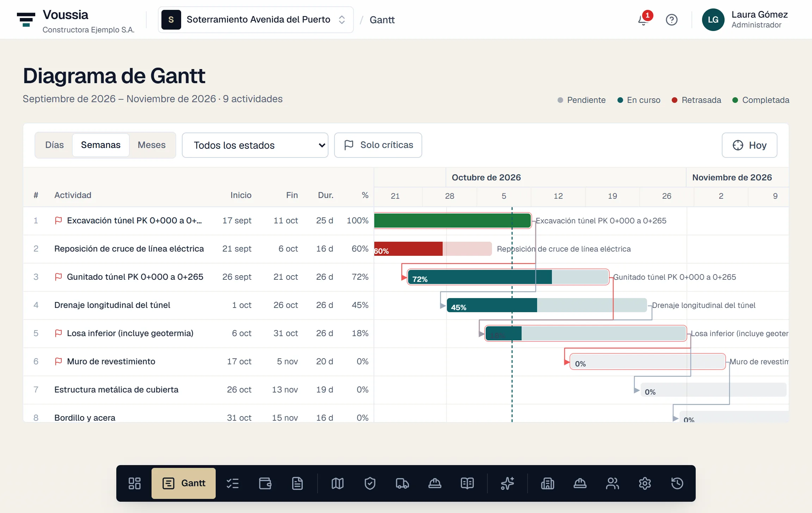Screen dimensions: 812x513
Task: Toggle Solo críticas filter
Action: click(x=378, y=145)
